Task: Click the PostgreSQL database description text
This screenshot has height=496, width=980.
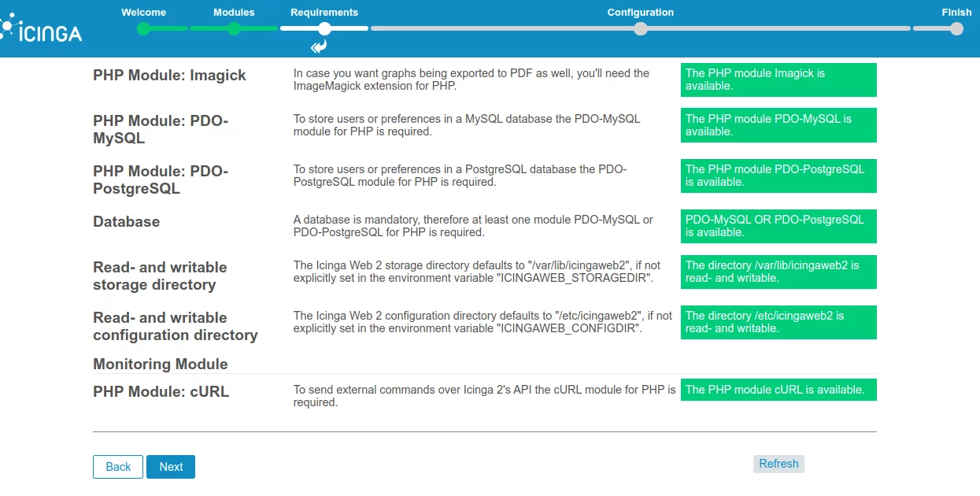Action: (460, 176)
